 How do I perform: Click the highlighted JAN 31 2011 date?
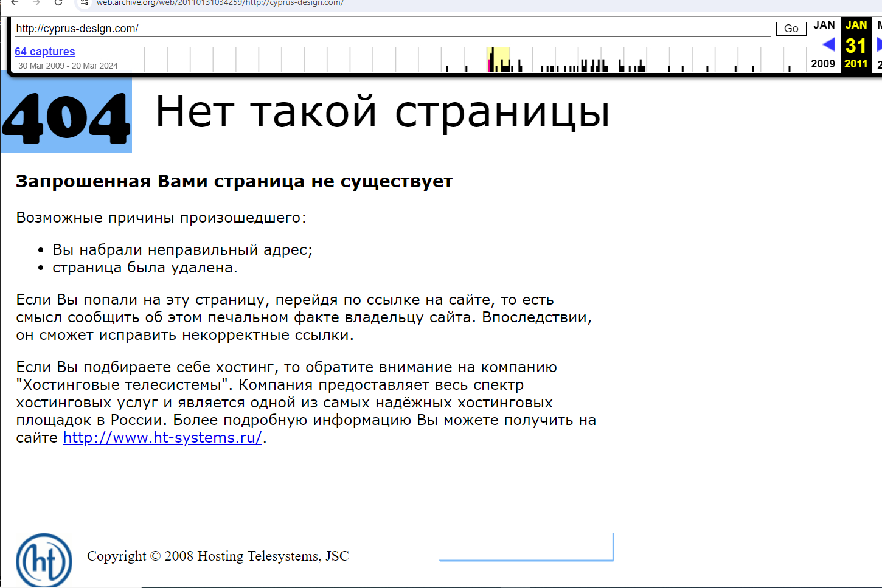[x=856, y=45]
